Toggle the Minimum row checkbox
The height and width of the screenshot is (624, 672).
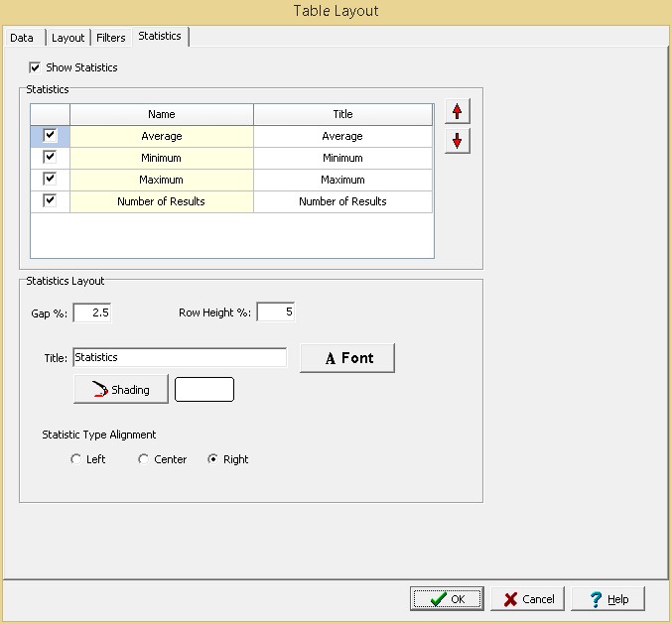51,158
